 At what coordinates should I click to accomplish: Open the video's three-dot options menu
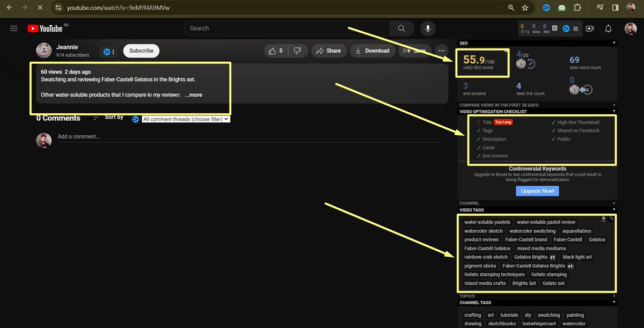pos(442,50)
